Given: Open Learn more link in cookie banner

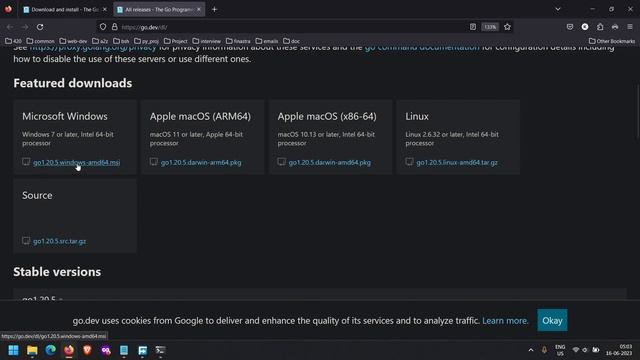Looking at the screenshot, I should (x=505, y=321).
